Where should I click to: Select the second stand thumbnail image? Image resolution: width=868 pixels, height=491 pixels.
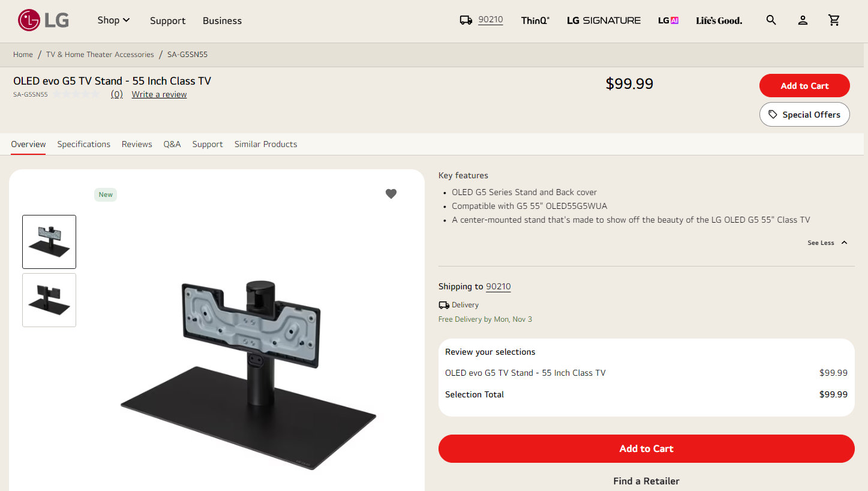coord(49,300)
